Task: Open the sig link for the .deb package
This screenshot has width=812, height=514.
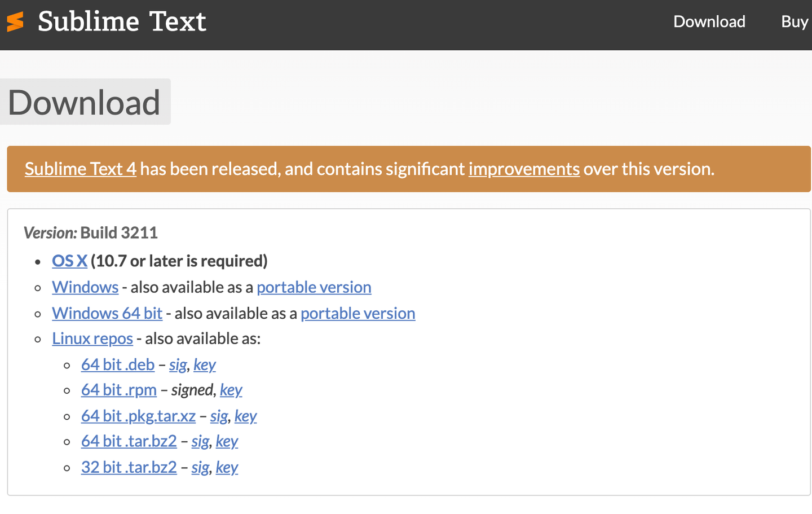Action: tap(178, 365)
